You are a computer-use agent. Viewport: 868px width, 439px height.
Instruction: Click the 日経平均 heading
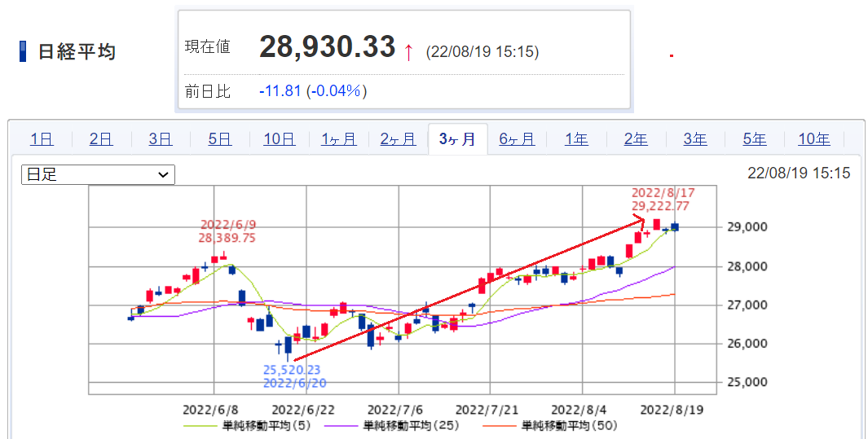77,51
